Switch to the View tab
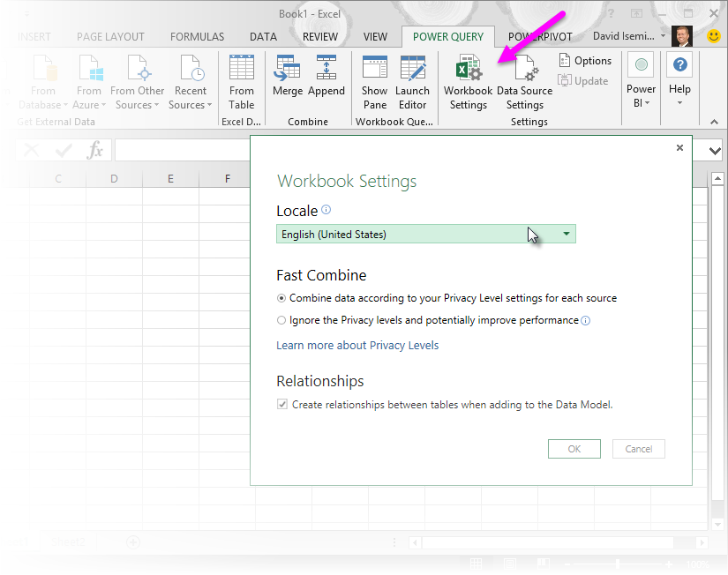Viewport: 728px width, 575px height. coord(375,37)
